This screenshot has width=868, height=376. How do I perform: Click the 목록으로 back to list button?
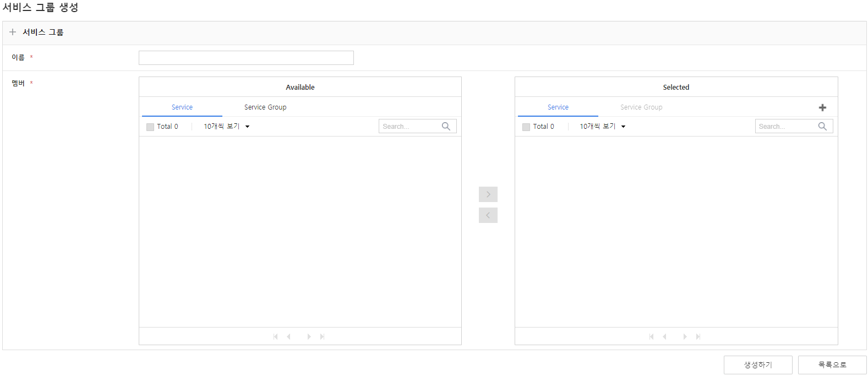pos(832,365)
